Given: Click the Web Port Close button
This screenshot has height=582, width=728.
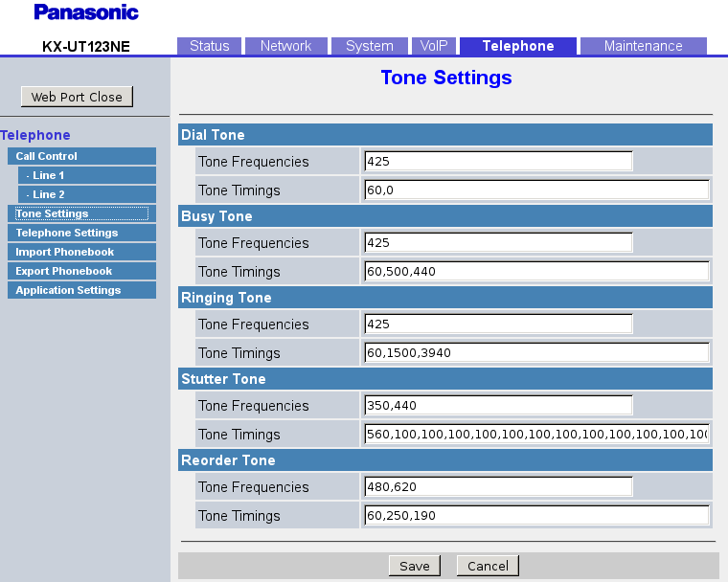Looking at the screenshot, I should pyautogui.click(x=77, y=97).
